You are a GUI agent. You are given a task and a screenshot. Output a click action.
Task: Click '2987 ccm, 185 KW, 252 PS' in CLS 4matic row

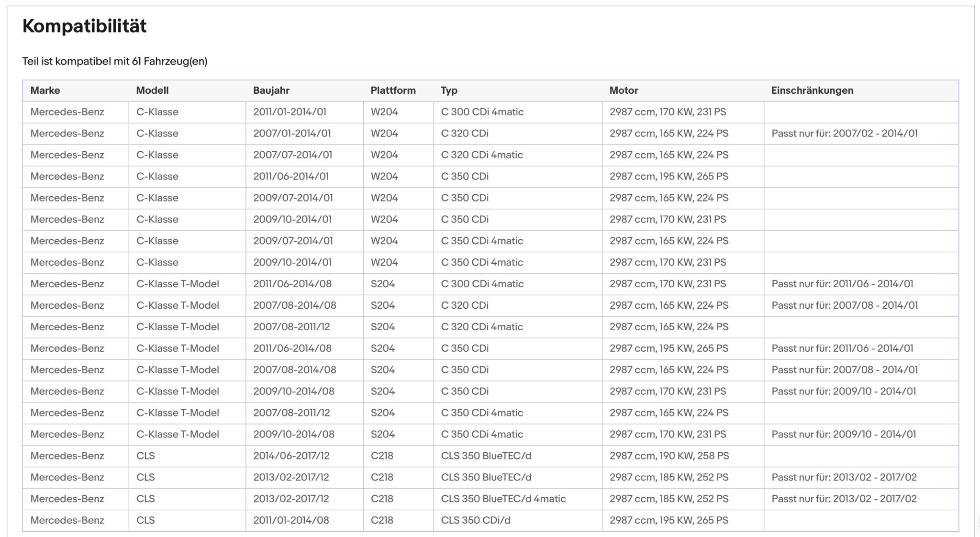pyautogui.click(x=669, y=499)
